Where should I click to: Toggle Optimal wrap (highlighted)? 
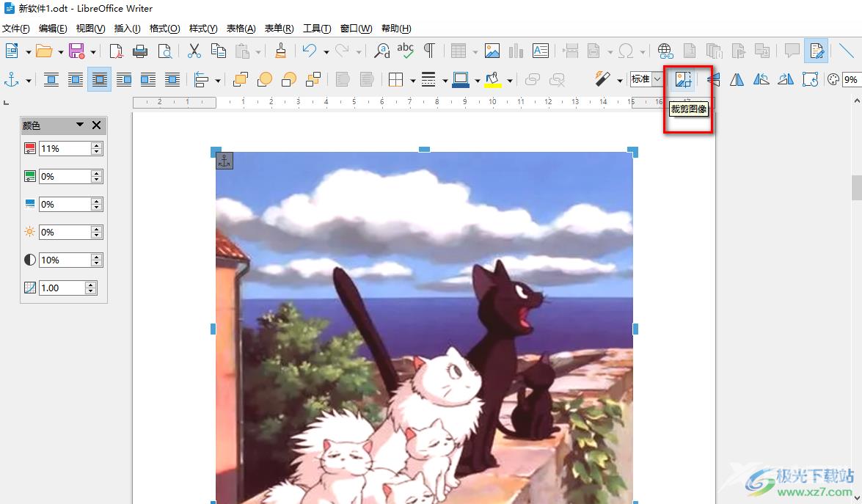(100, 80)
